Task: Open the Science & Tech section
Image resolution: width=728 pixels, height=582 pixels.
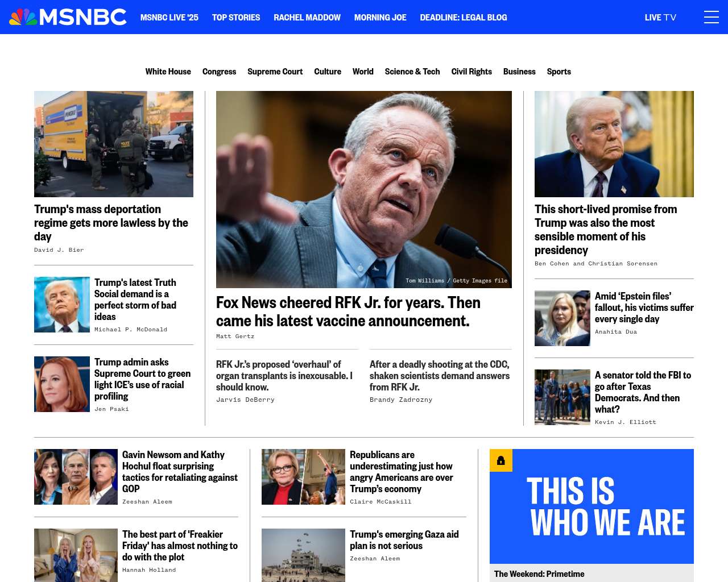Action: click(x=412, y=72)
